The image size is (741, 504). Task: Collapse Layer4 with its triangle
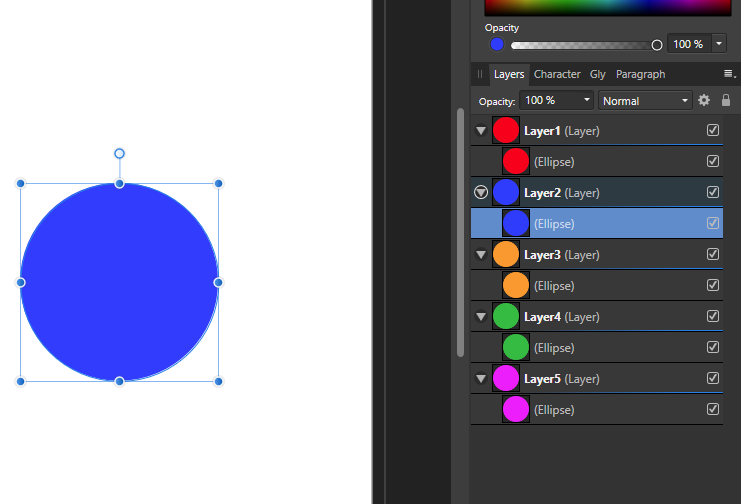(481, 317)
